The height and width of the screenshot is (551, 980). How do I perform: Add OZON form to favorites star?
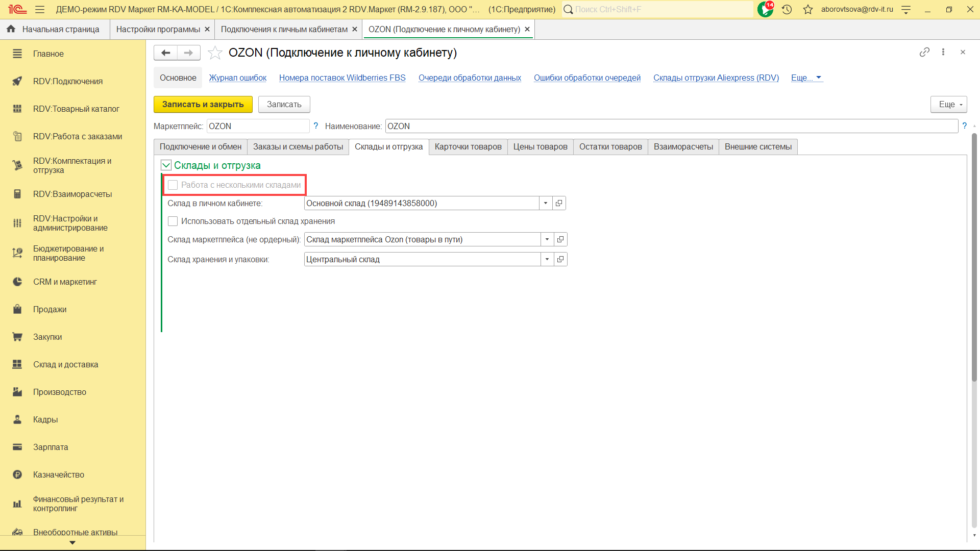tap(215, 53)
